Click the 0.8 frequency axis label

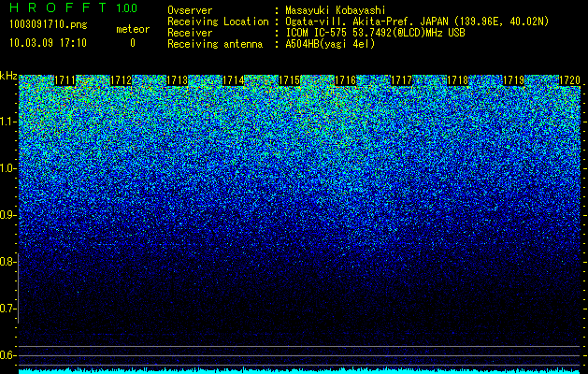7,262
